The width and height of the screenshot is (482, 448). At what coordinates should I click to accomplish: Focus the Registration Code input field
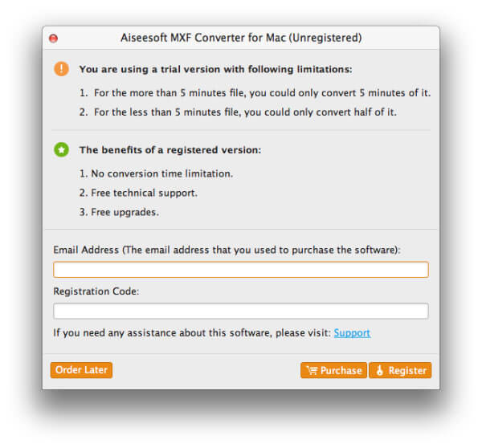(x=241, y=311)
